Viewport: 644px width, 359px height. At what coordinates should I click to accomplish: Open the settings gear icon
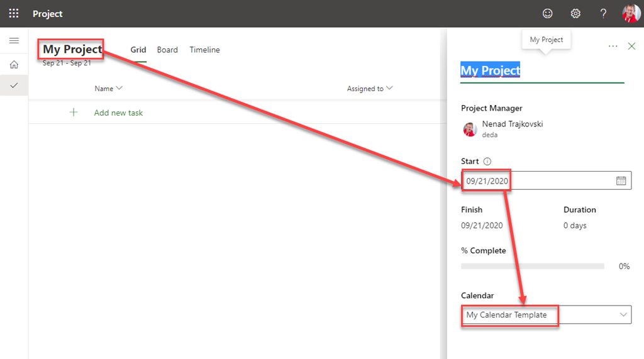coord(575,13)
